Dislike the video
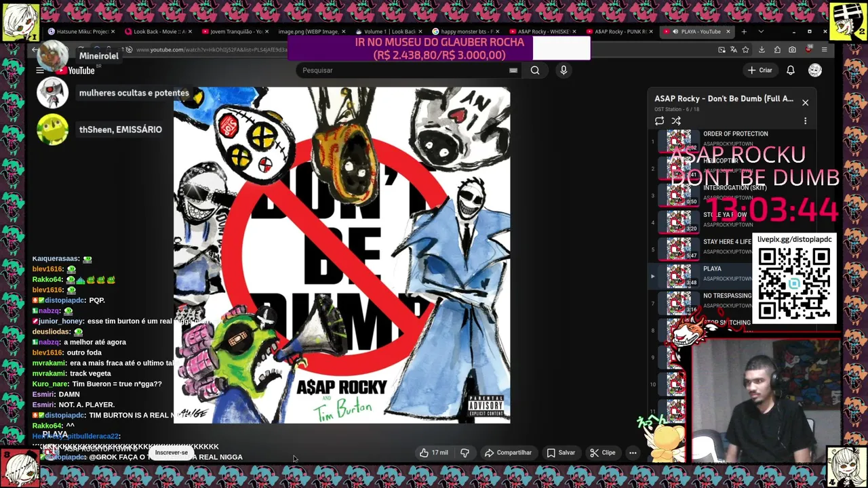 [465, 453]
